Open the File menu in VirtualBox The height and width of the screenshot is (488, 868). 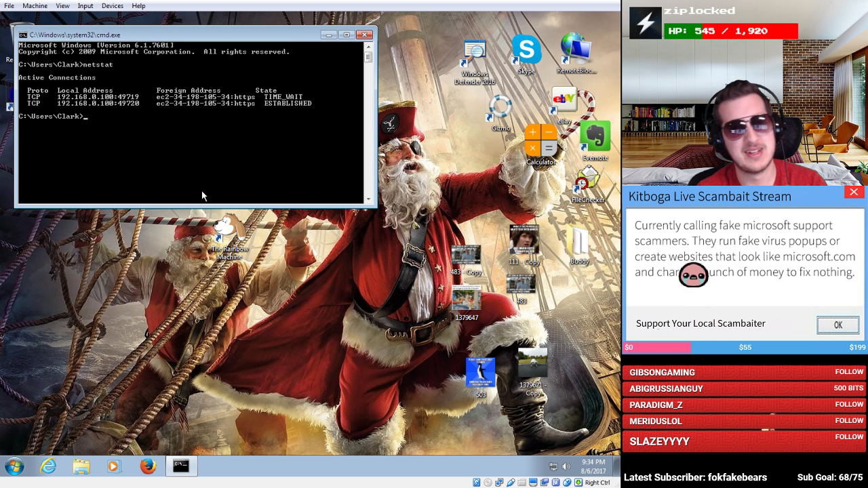(9, 5)
